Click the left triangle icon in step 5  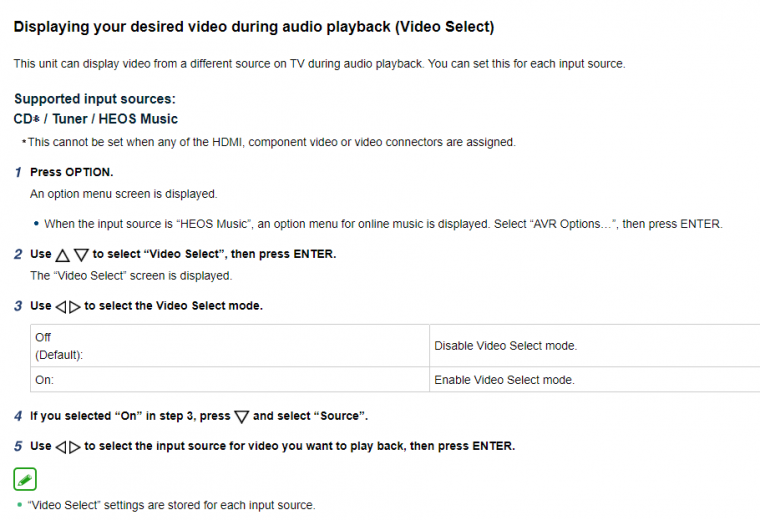pos(61,446)
